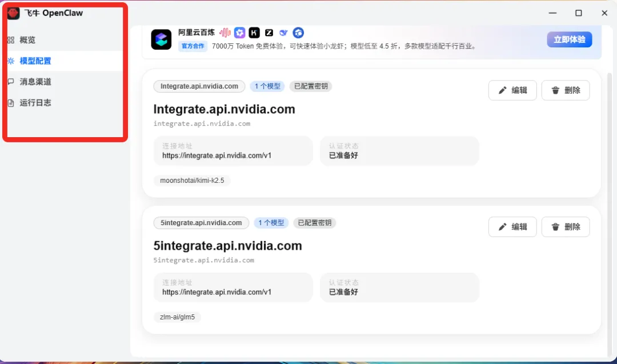This screenshot has width=617, height=364.
Task: Click the blue circular swirl model icon
Action: click(x=298, y=33)
